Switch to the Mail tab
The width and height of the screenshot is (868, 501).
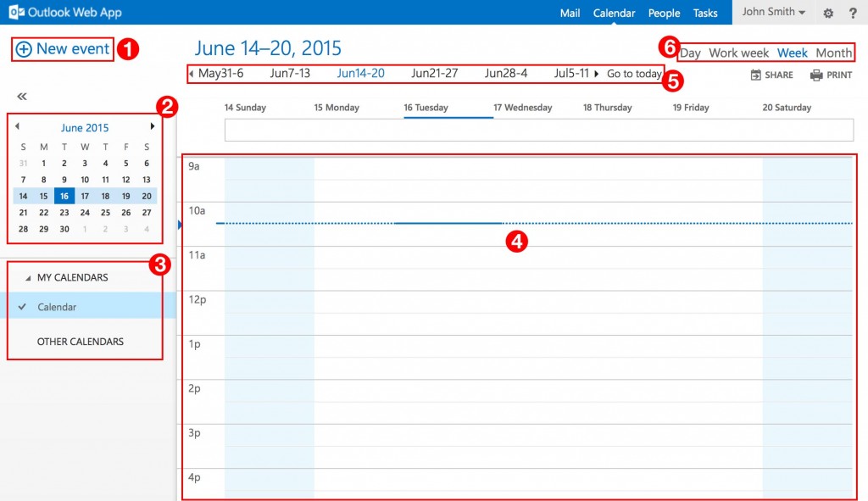pos(570,13)
